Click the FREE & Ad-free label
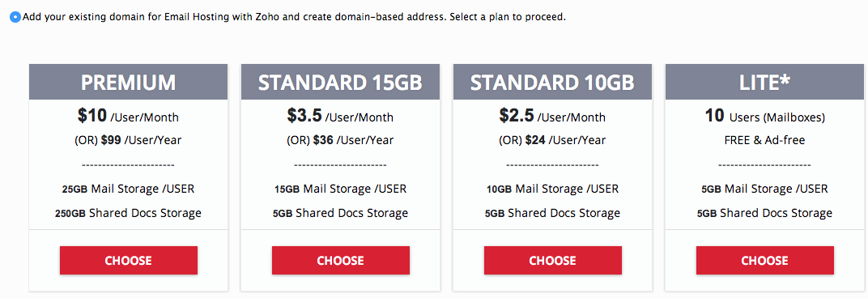868x298 pixels. (764, 140)
